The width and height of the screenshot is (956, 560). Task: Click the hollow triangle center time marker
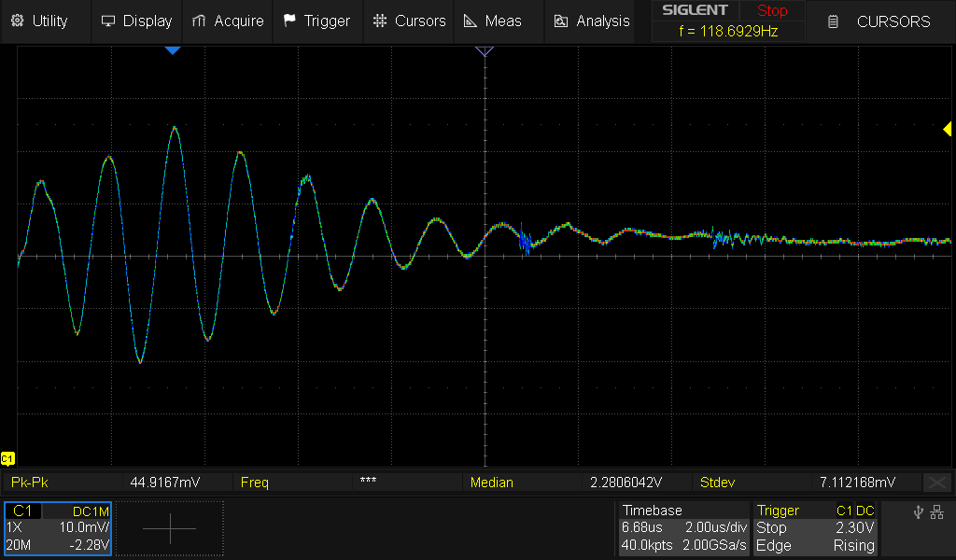[484, 51]
